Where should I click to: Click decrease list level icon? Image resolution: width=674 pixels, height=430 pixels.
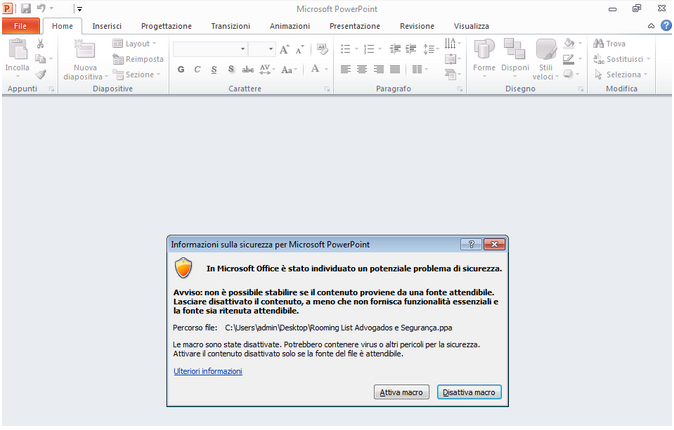point(395,49)
